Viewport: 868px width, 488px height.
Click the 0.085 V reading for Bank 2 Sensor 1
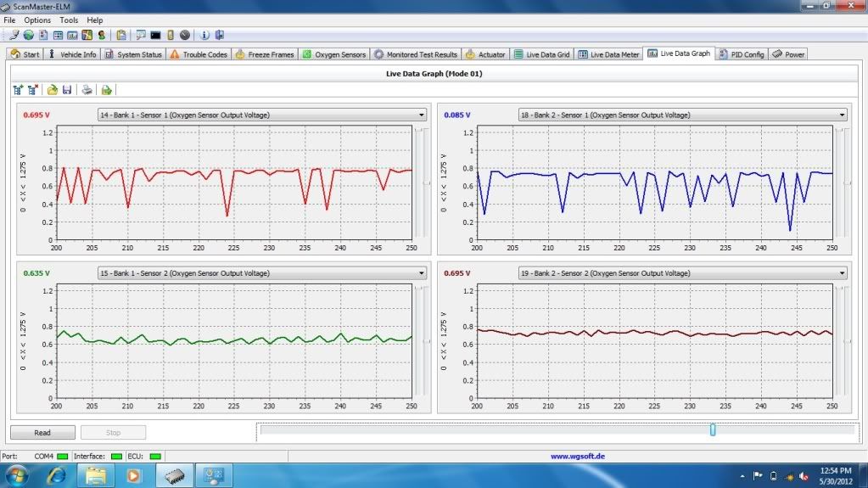click(457, 115)
